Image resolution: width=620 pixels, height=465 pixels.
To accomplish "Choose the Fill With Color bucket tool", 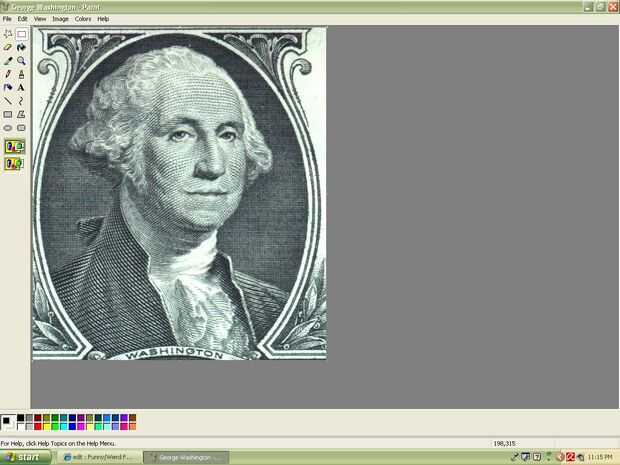I will coord(21,47).
